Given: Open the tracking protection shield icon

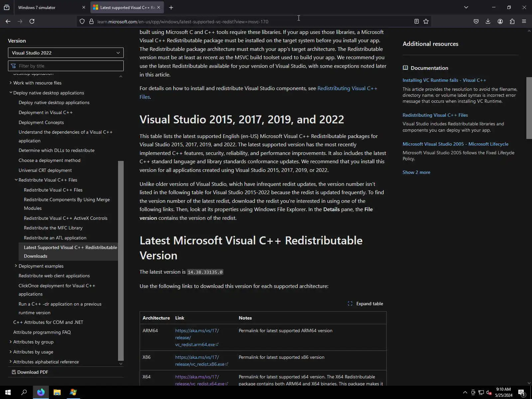Looking at the screenshot, I should [82, 22].
